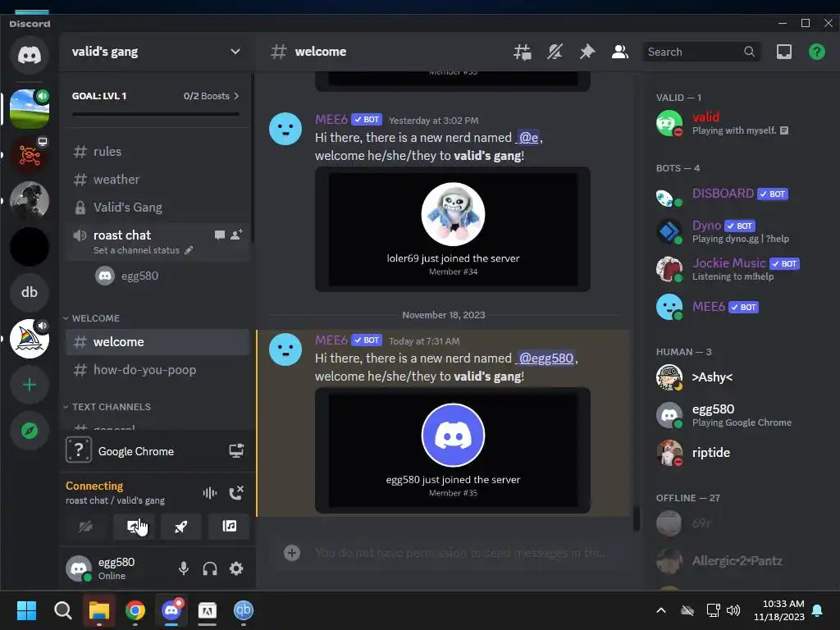Screen dimensions: 840x630
Task: Open the inbox icon in header
Action: click(x=783, y=52)
